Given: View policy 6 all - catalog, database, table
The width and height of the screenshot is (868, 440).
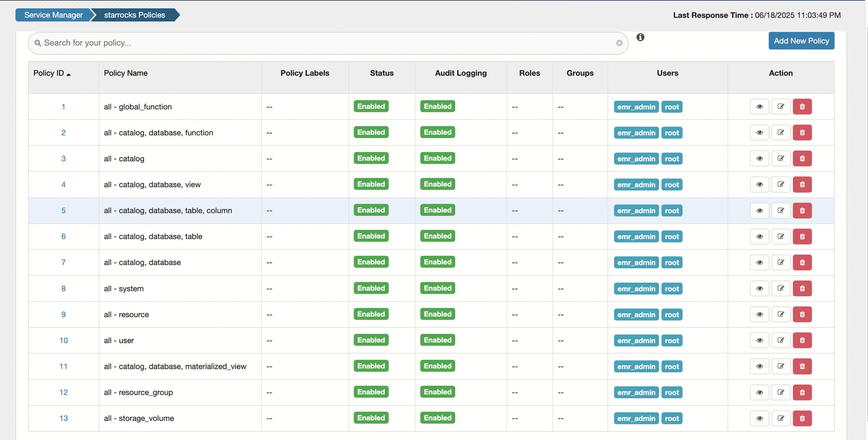Looking at the screenshot, I should [x=759, y=236].
